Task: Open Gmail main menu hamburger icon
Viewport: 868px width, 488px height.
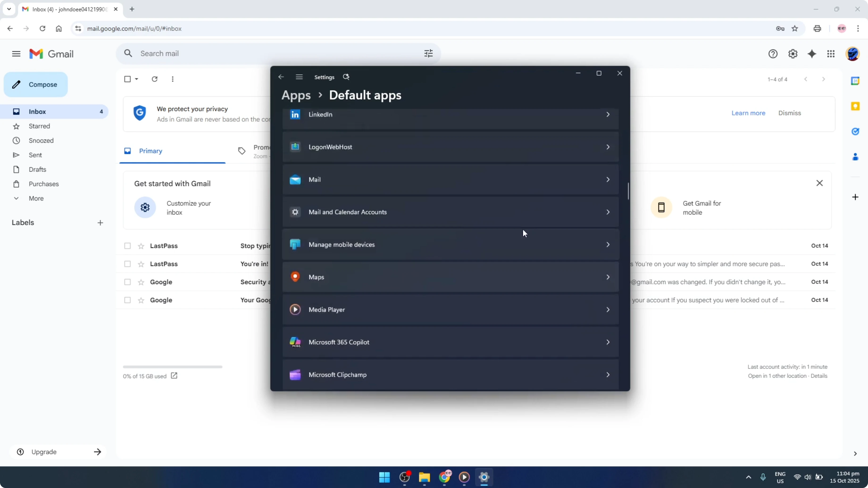Action: click(x=16, y=54)
